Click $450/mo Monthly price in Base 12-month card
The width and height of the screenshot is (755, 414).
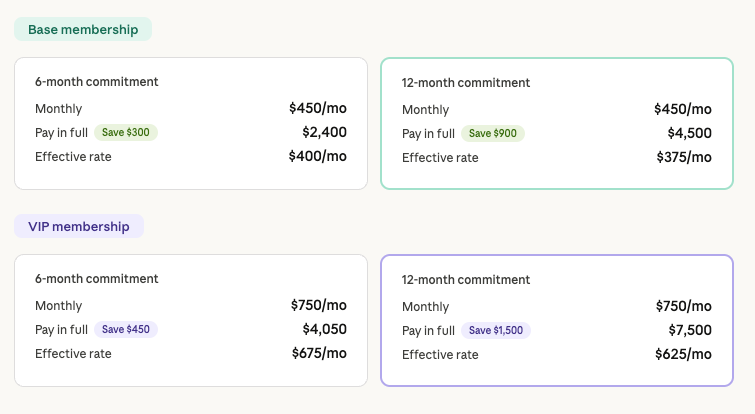tap(683, 109)
